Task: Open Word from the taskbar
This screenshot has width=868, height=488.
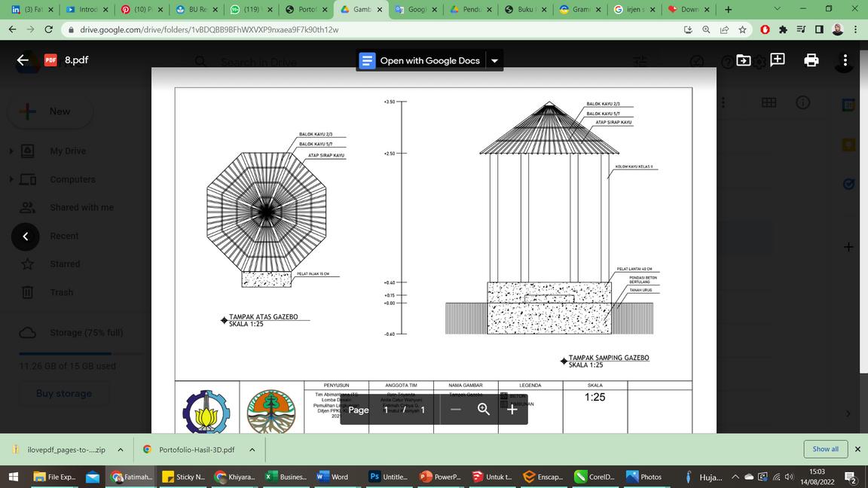Action: 333,477
